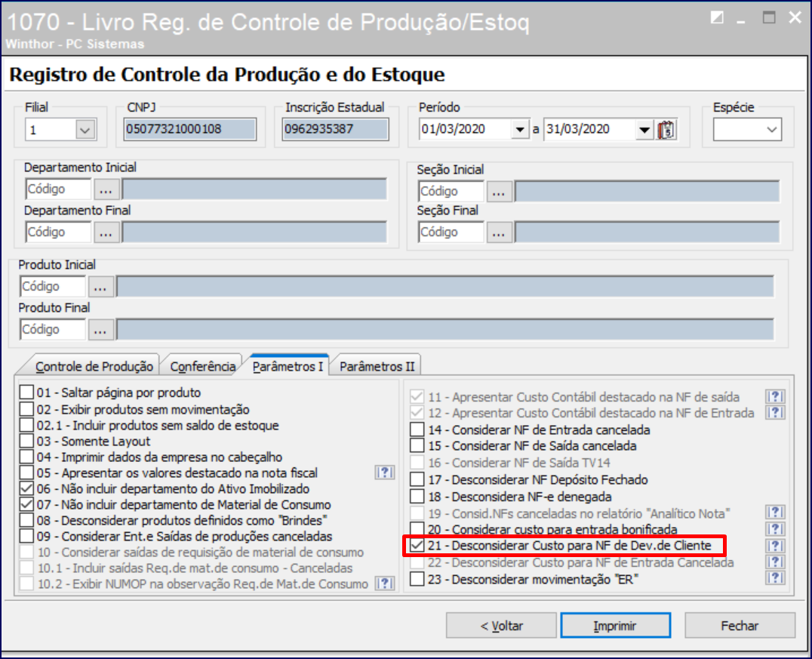
Task: Switch to Conferência tab
Action: pyautogui.click(x=202, y=366)
